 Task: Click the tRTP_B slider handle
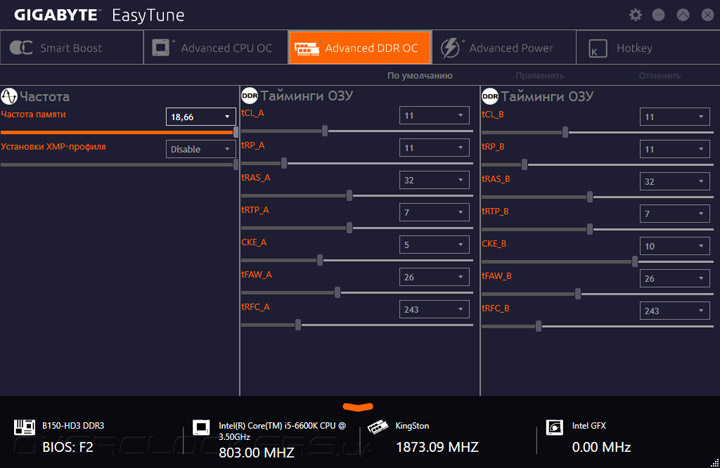tap(590, 229)
